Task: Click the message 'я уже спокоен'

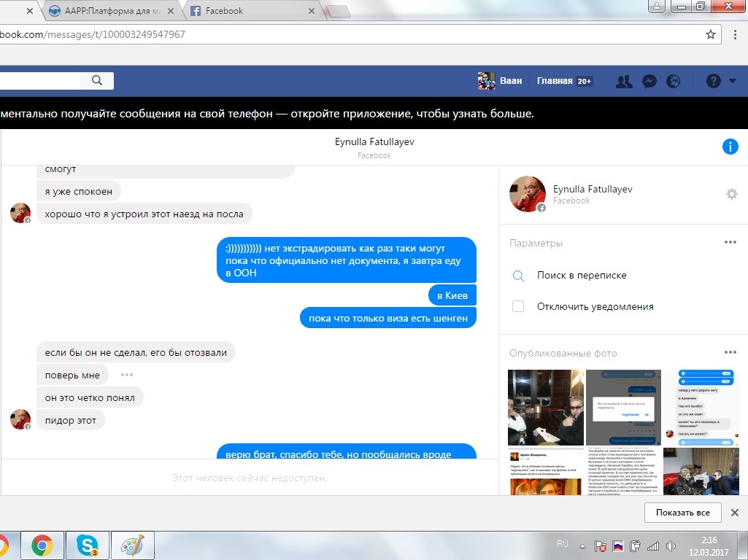Action: coord(79,192)
